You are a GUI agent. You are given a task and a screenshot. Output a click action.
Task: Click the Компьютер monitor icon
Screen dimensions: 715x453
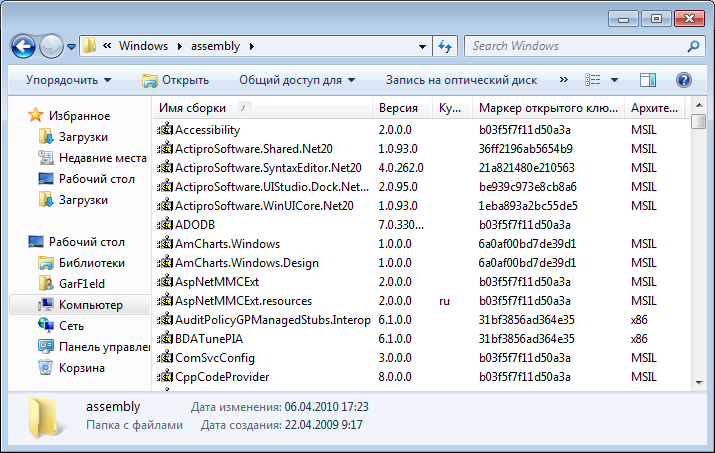coord(46,305)
